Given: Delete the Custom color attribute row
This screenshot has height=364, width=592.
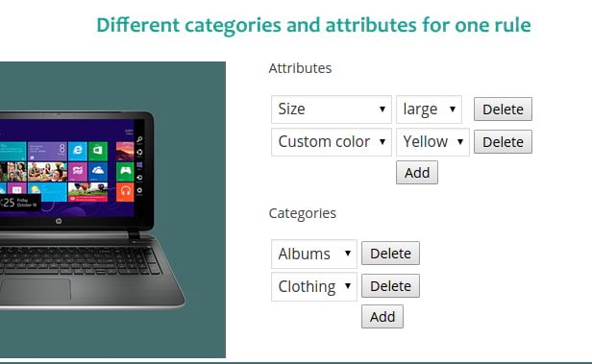Looking at the screenshot, I should coord(503,142).
